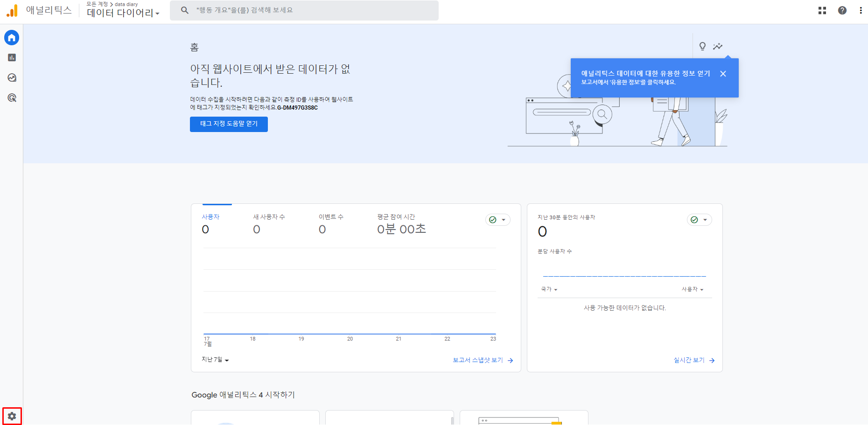Close the blue insights tooltip
Image resolution: width=868 pixels, height=425 pixels.
coord(723,74)
